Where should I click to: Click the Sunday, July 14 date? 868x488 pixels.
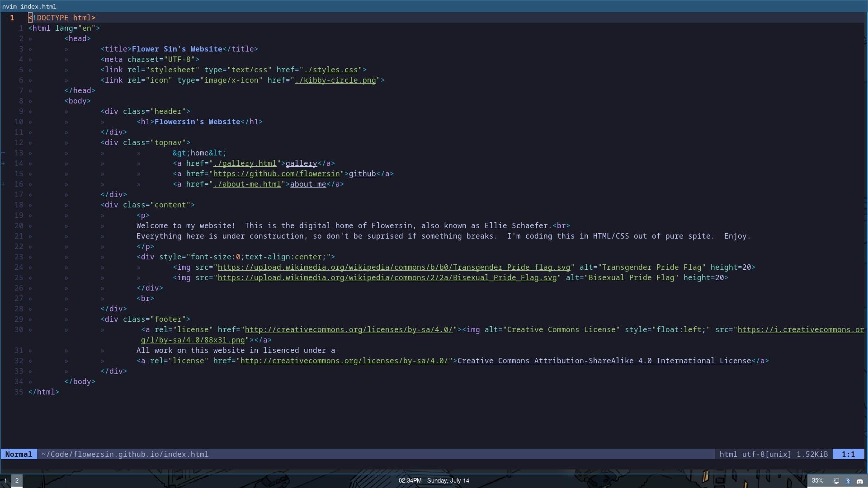448,481
